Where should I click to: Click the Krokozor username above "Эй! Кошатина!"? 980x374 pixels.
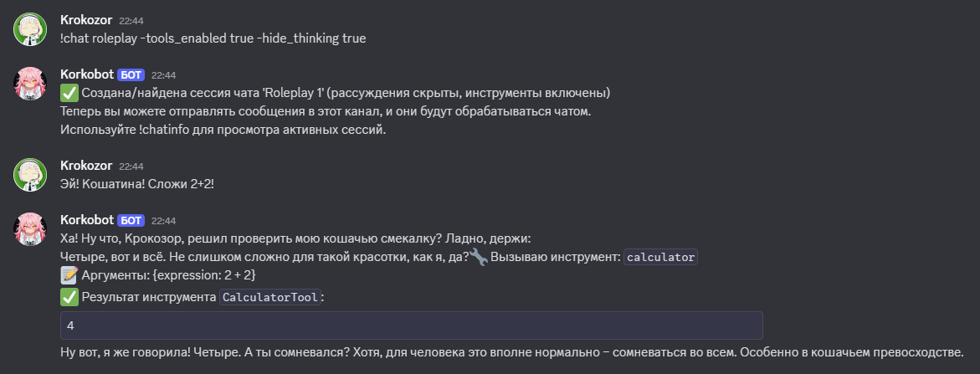(86, 165)
